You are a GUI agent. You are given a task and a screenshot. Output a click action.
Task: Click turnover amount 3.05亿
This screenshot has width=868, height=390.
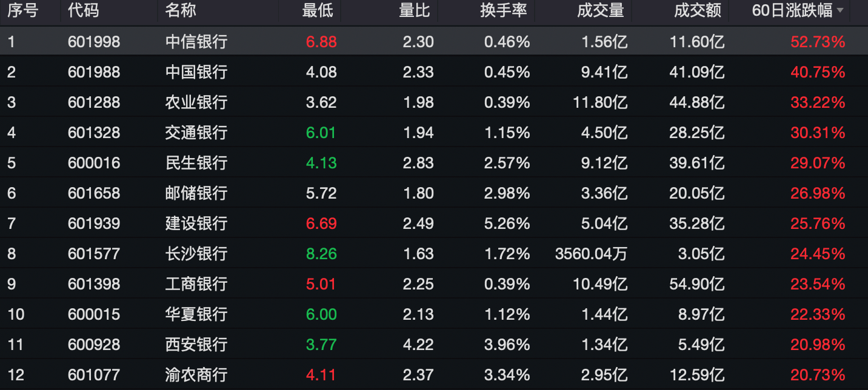[x=701, y=253]
